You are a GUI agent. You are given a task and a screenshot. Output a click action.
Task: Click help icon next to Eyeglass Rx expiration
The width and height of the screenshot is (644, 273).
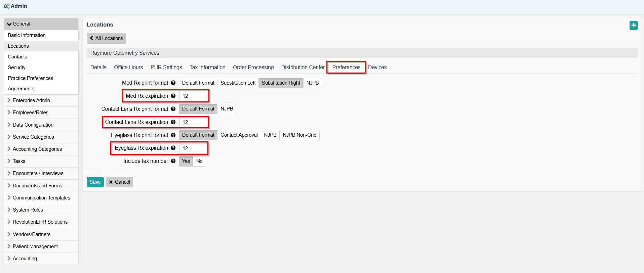click(173, 148)
